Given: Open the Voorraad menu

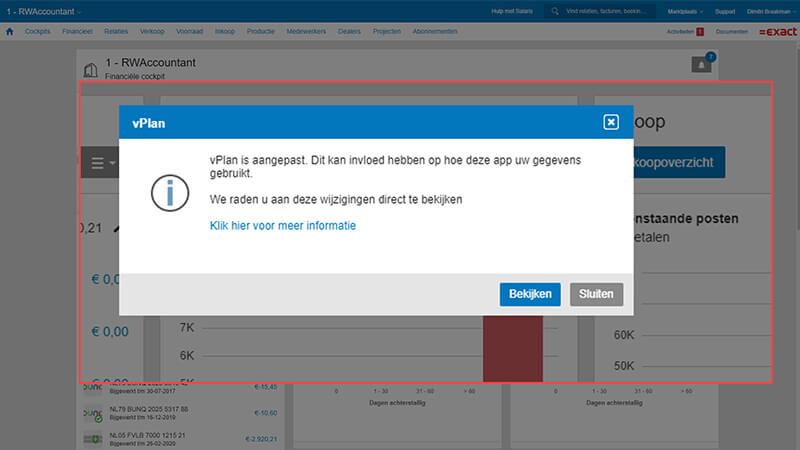Looking at the screenshot, I should coord(189,32).
